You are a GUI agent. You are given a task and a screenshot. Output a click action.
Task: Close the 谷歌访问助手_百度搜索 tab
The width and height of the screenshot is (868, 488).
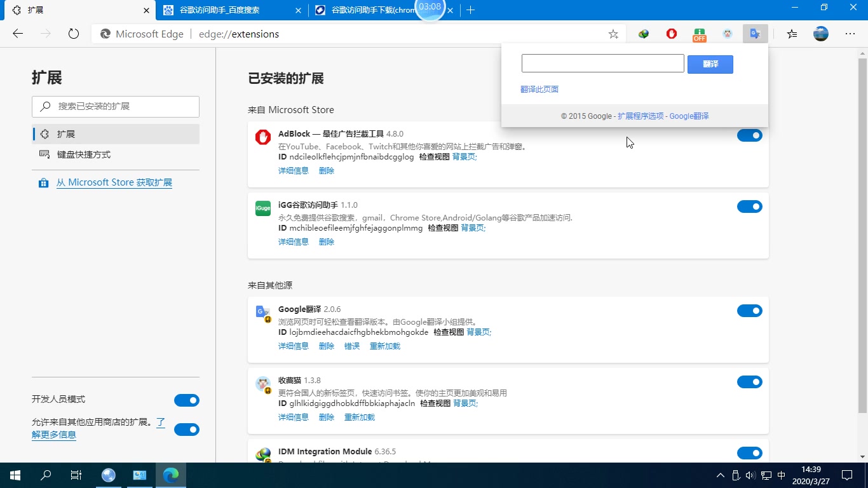pyautogui.click(x=299, y=10)
